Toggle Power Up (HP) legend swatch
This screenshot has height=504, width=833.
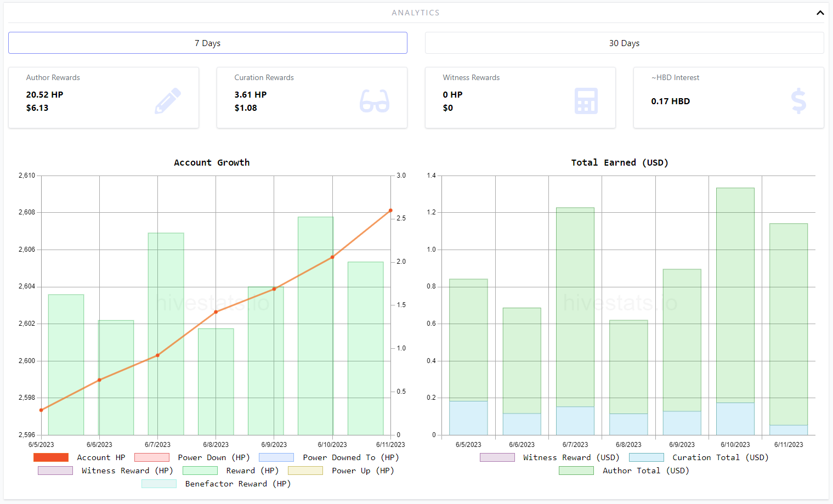pos(305,471)
